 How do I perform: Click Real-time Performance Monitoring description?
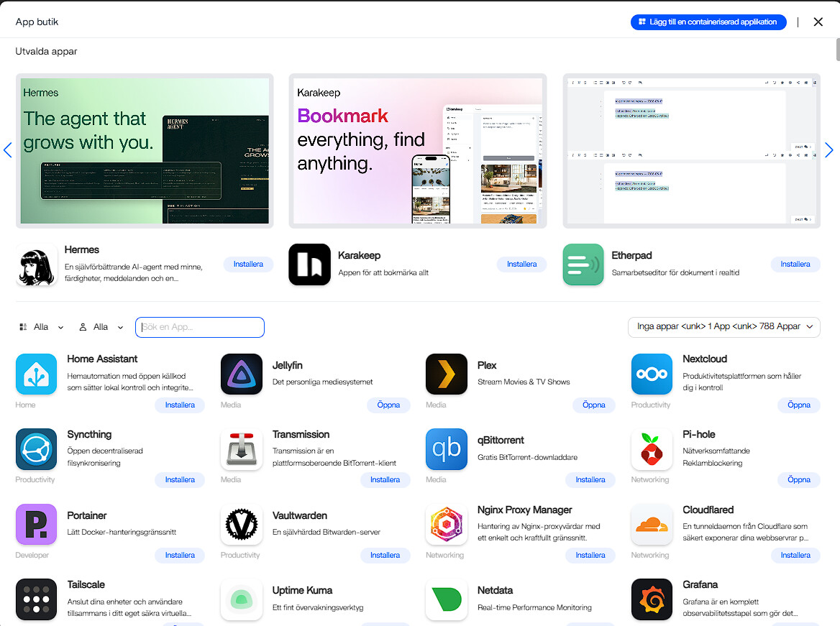coord(534,607)
